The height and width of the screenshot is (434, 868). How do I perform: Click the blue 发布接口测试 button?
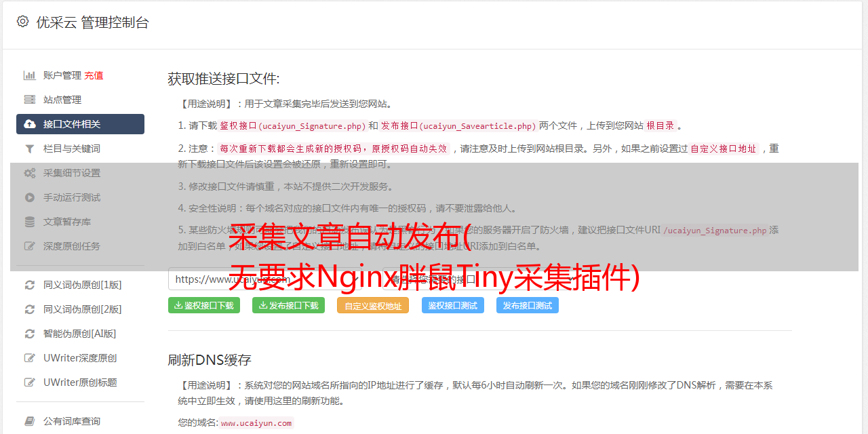(x=528, y=305)
